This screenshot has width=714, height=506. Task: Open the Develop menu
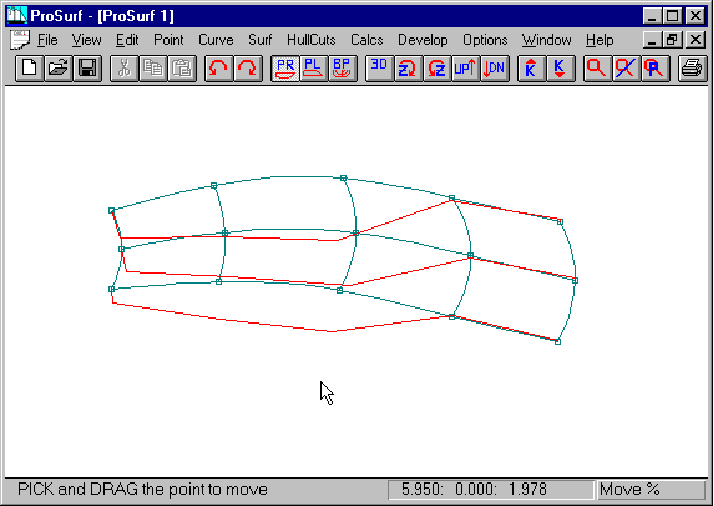[x=423, y=40]
